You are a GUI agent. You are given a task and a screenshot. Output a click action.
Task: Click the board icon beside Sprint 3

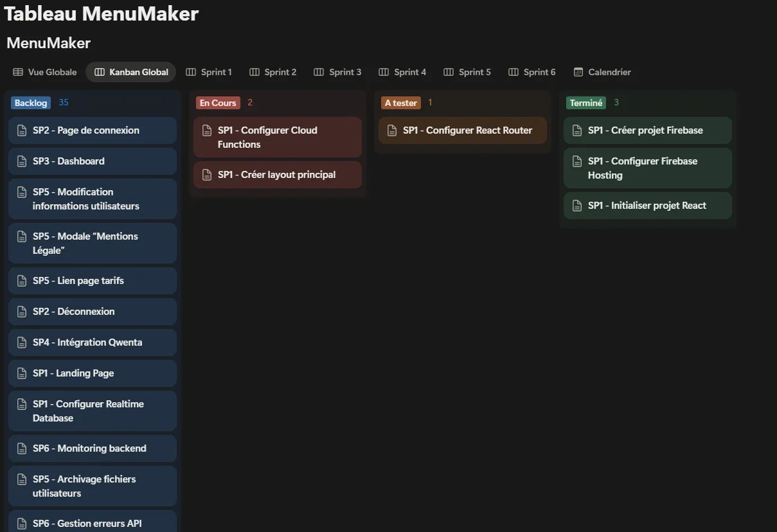tap(319, 72)
